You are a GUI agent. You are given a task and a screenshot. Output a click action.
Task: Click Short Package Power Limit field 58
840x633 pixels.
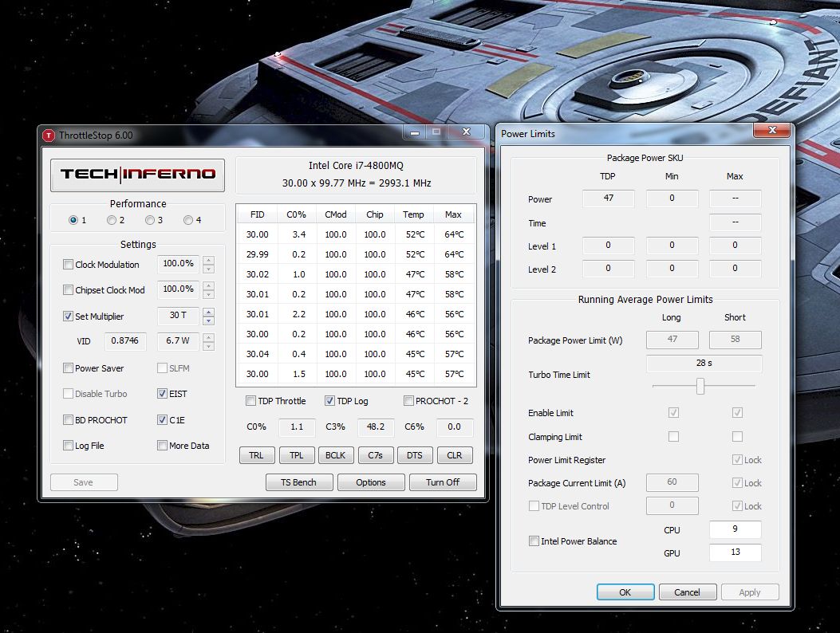pyautogui.click(x=735, y=340)
